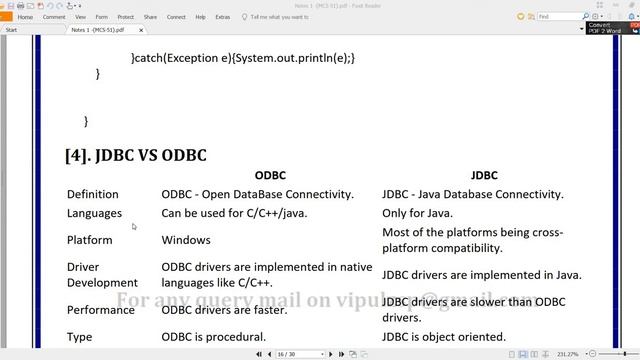The width and height of the screenshot is (640, 360).
Task: Open the 231.27% zoom level dropdown
Action: click(x=587, y=354)
